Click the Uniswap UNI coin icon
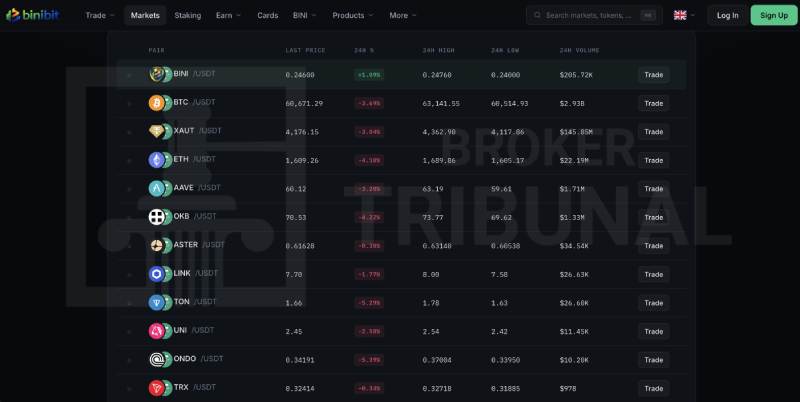The width and height of the screenshot is (800, 402). click(x=157, y=332)
